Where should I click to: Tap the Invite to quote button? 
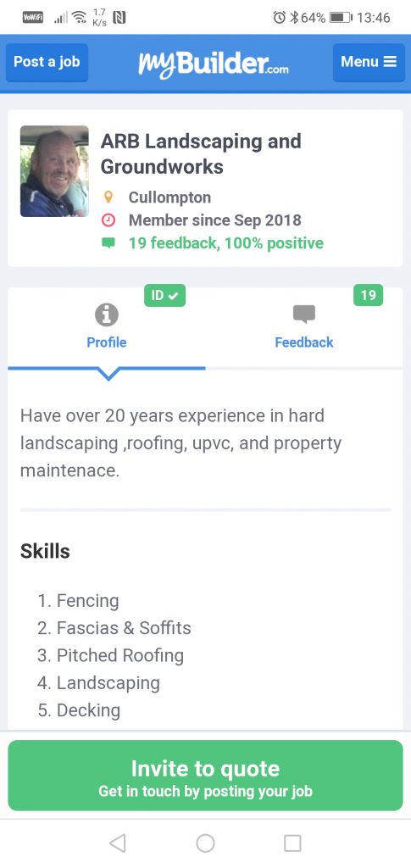(205, 776)
